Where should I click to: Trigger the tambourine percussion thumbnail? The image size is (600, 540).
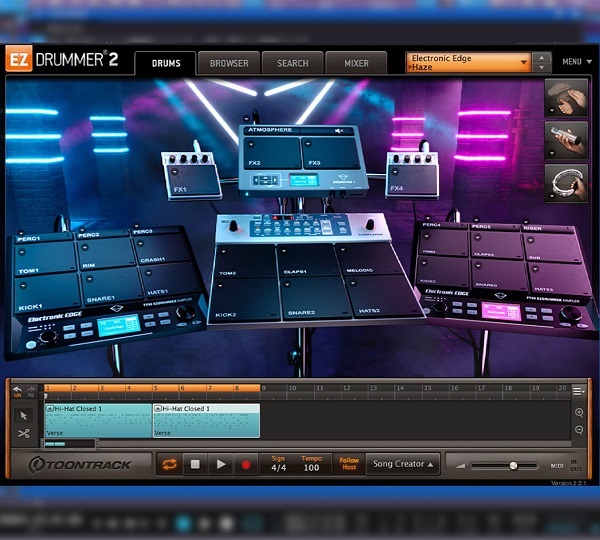pos(566,183)
